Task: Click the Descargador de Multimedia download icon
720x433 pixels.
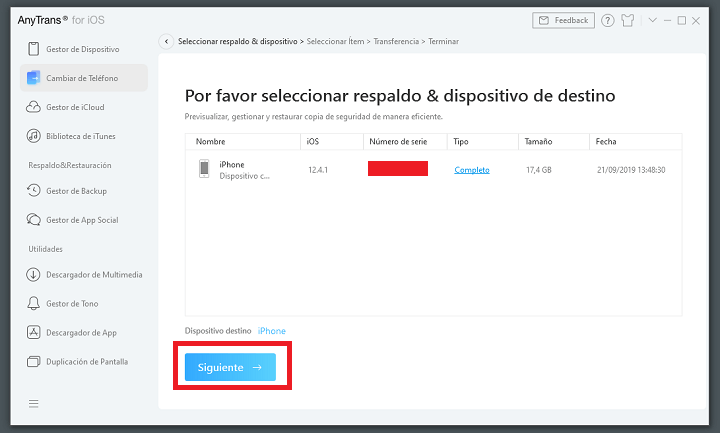Action: tap(33, 275)
